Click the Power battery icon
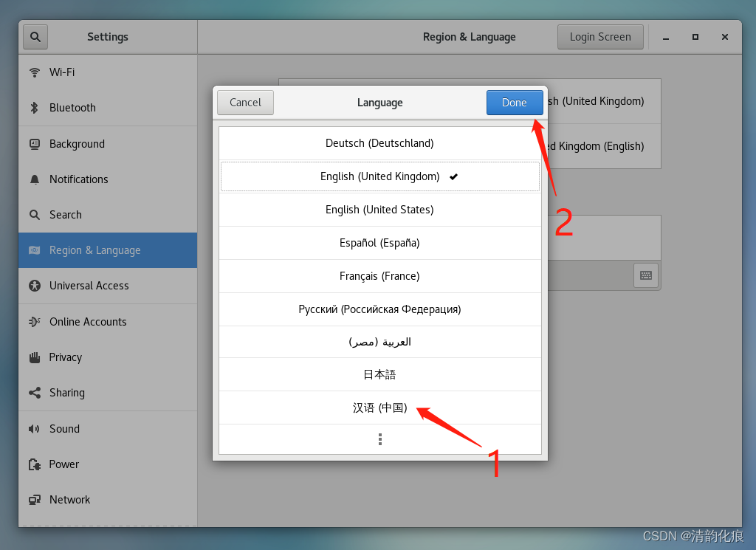 34,464
